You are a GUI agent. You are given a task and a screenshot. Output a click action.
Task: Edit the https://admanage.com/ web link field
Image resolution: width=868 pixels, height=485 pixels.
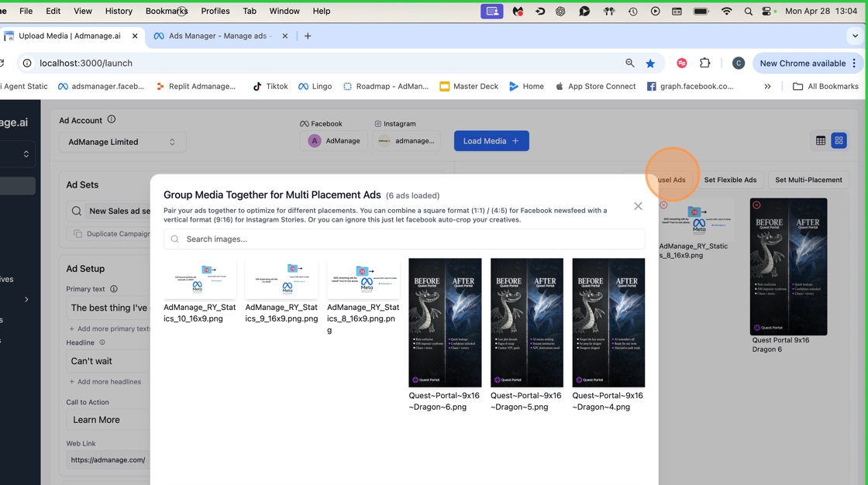108,460
